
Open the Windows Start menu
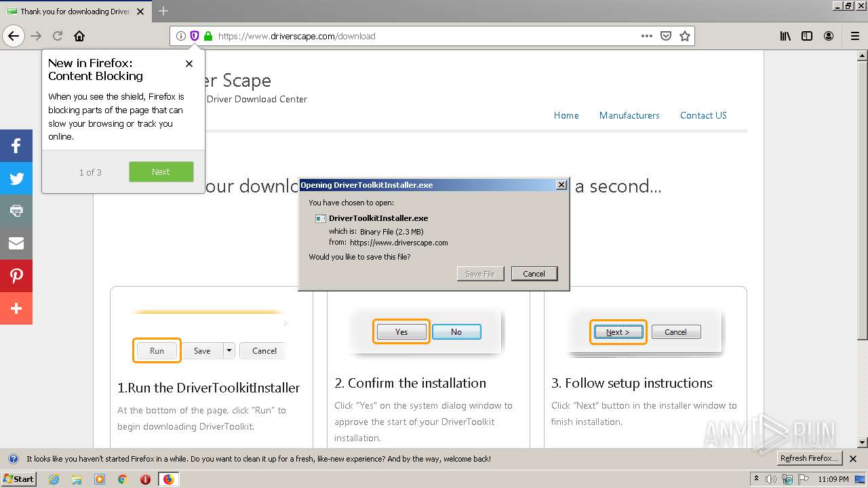[x=19, y=479]
